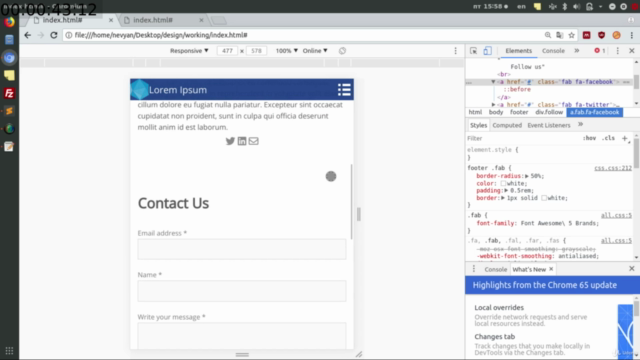Activate the DevTools inspect element picker
The width and height of the screenshot is (640, 360).
click(x=473, y=51)
